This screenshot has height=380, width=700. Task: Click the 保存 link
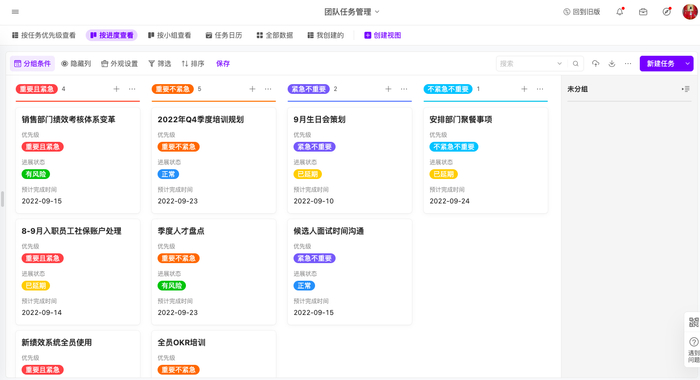click(x=223, y=63)
